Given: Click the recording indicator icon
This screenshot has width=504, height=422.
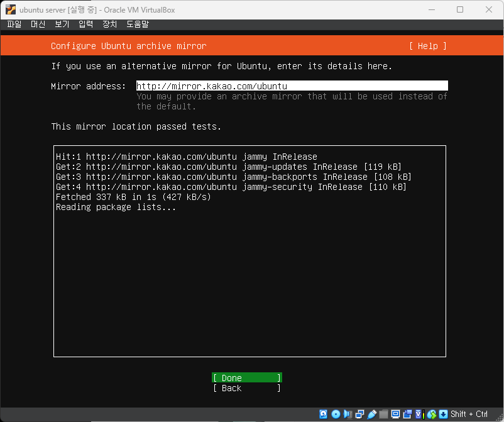Looking at the screenshot, I should click(x=408, y=414).
